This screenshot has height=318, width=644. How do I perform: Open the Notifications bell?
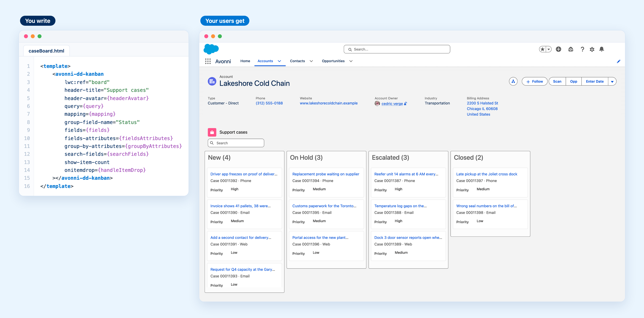(x=602, y=49)
